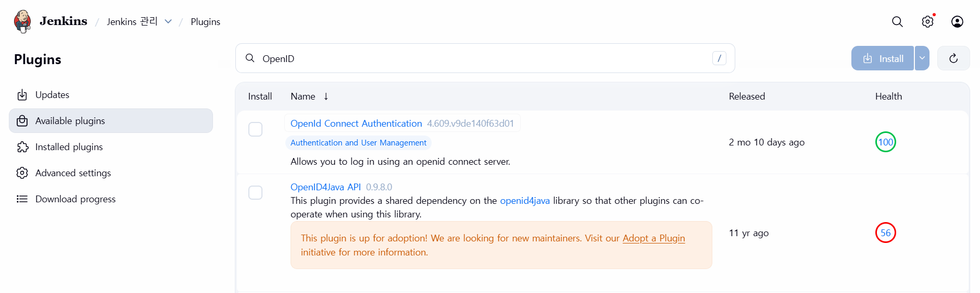Click the health score 100 badge
The width and height of the screenshot is (980, 293).
tap(885, 142)
